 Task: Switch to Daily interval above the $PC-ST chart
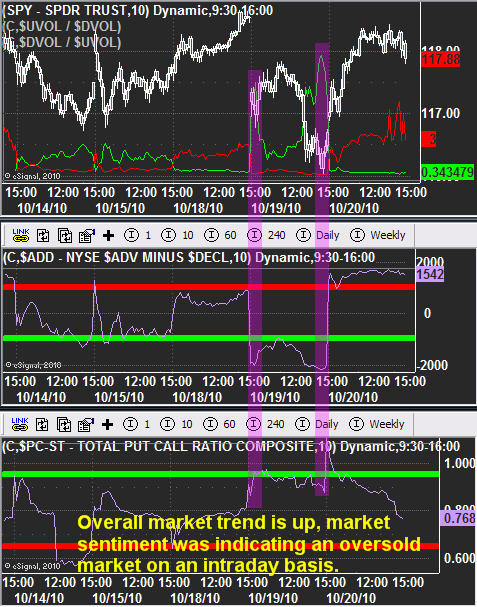pos(317,424)
